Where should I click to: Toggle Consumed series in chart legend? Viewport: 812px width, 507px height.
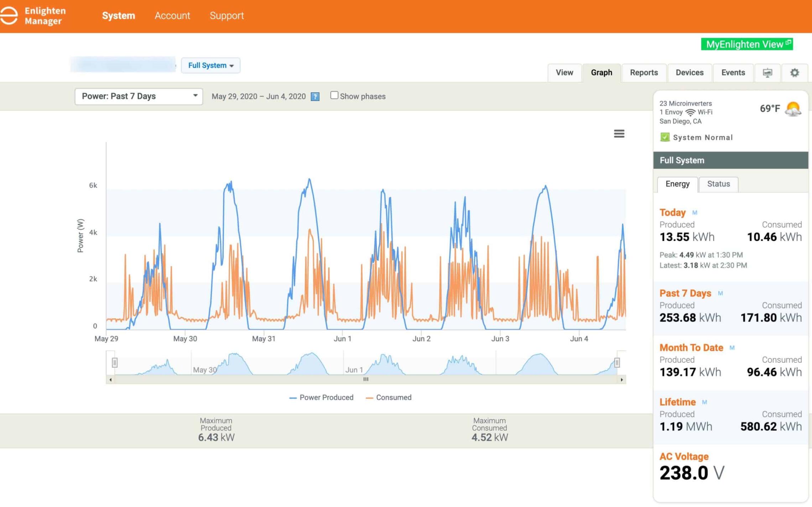tap(389, 397)
